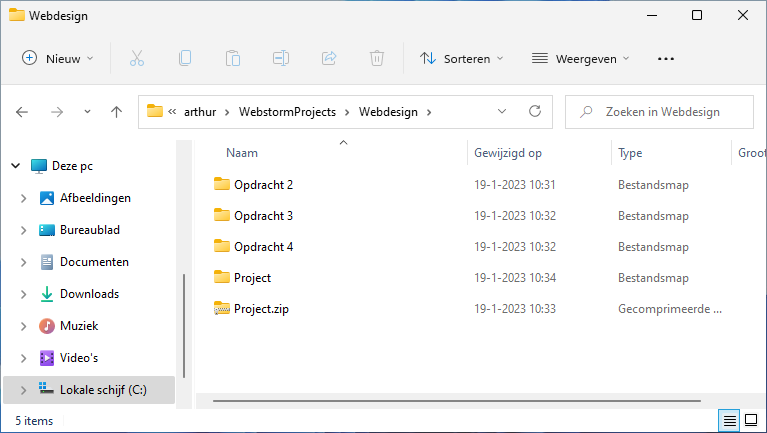This screenshot has width=767, height=433.
Task: Click the navigation pane vertical scrollbar
Action: point(184,325)
